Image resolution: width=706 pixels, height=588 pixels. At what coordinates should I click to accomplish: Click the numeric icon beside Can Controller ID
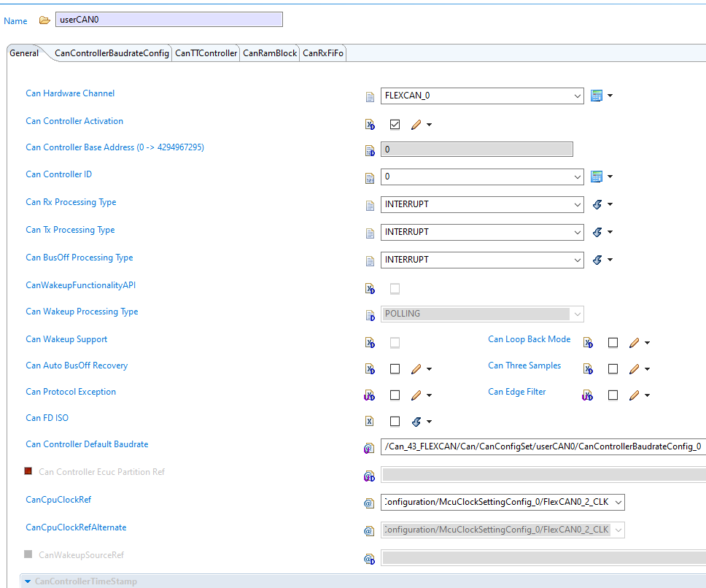(370, 179)
